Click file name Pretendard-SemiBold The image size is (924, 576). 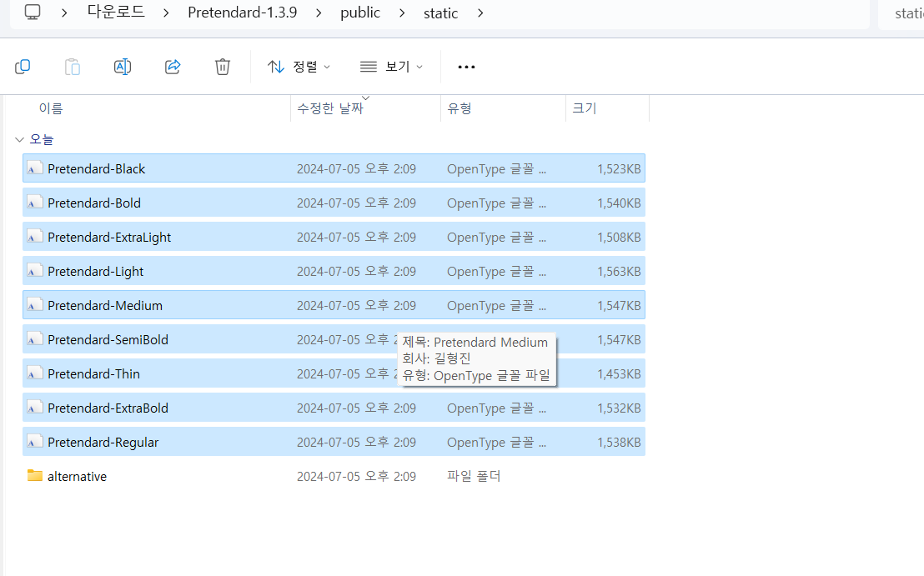pos(108,340)
